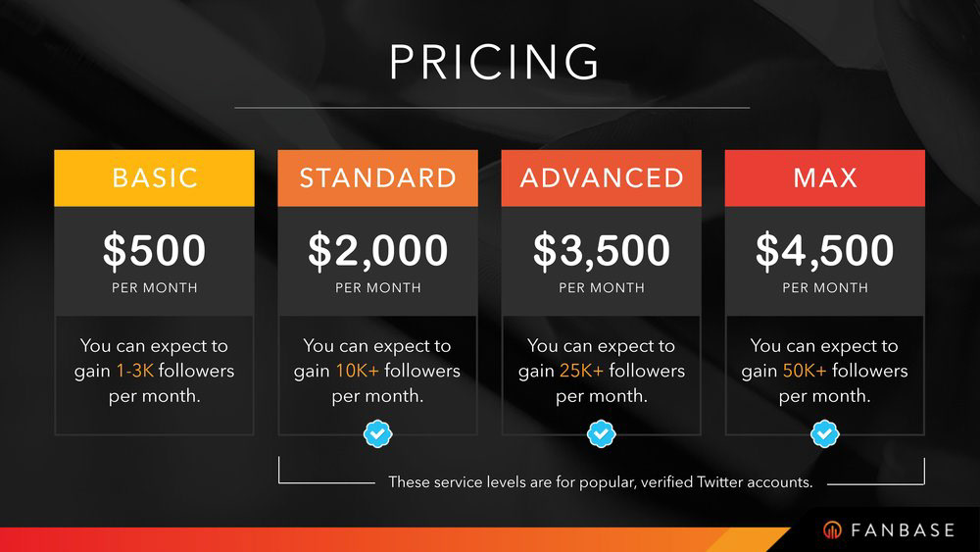Viewport: 980px width, 552px height.
Task: Click the $500 per month price
Action: pyautogui.click(x=155, y=262)
